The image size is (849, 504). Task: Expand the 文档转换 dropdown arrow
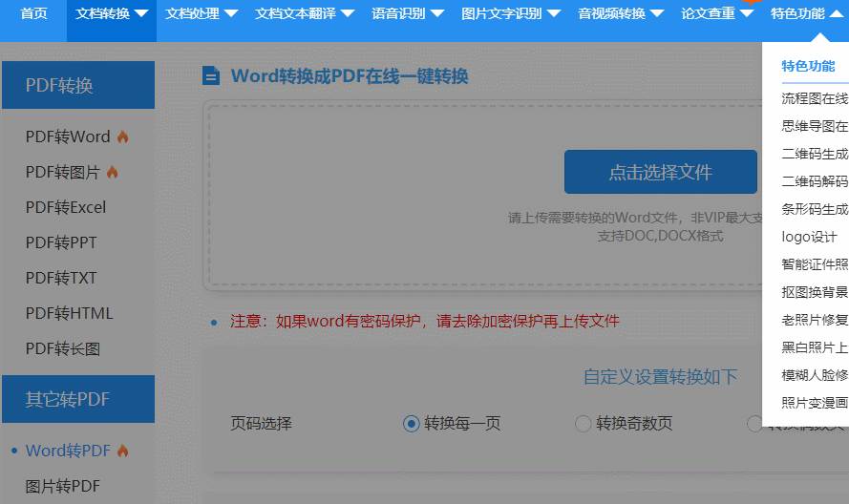141,13
